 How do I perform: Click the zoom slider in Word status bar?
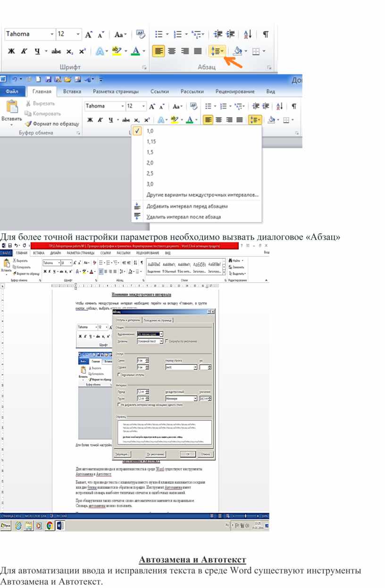tap(245, 516)
